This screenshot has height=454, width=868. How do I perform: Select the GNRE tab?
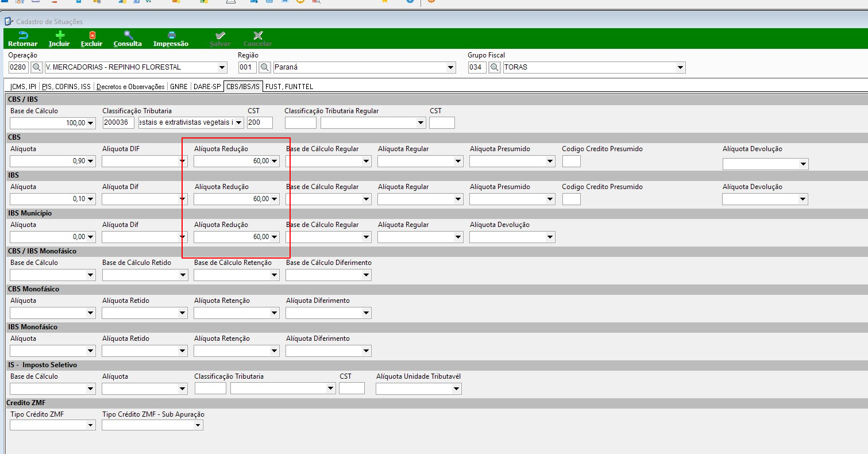pos(179,87)
